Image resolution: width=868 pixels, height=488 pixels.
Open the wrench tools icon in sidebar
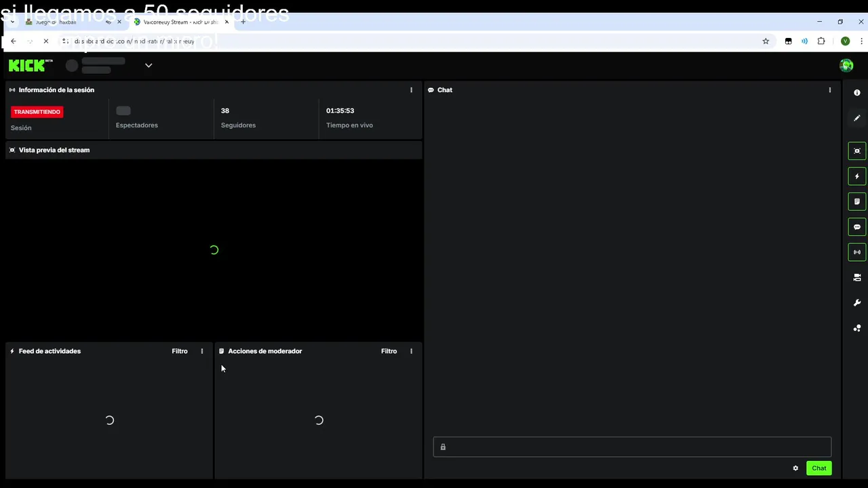(857, 303)
